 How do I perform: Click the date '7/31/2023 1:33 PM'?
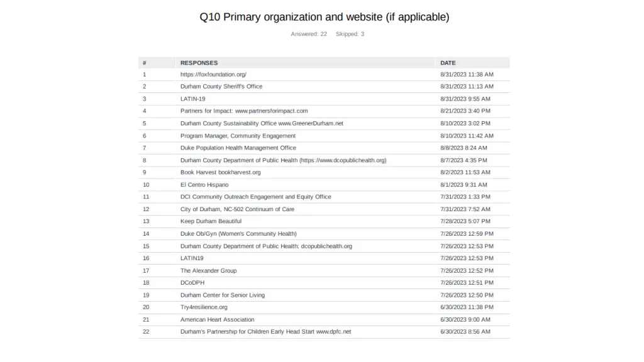465,197
